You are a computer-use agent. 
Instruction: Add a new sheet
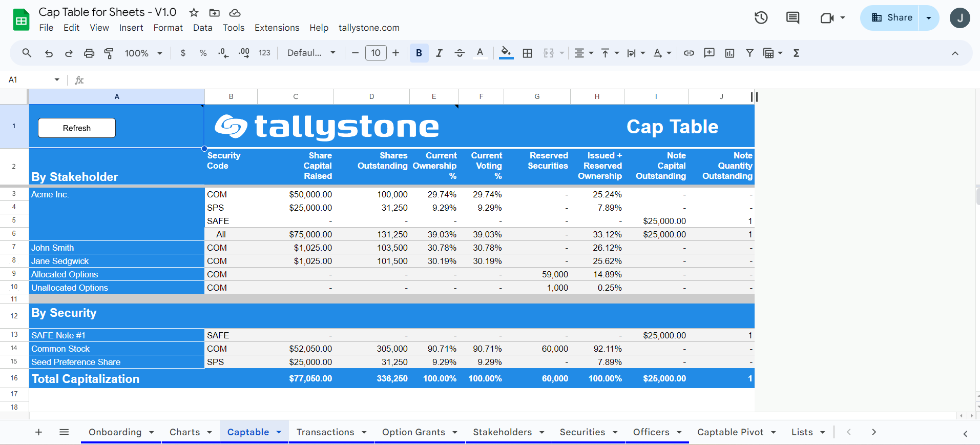(x=38, y=432)
